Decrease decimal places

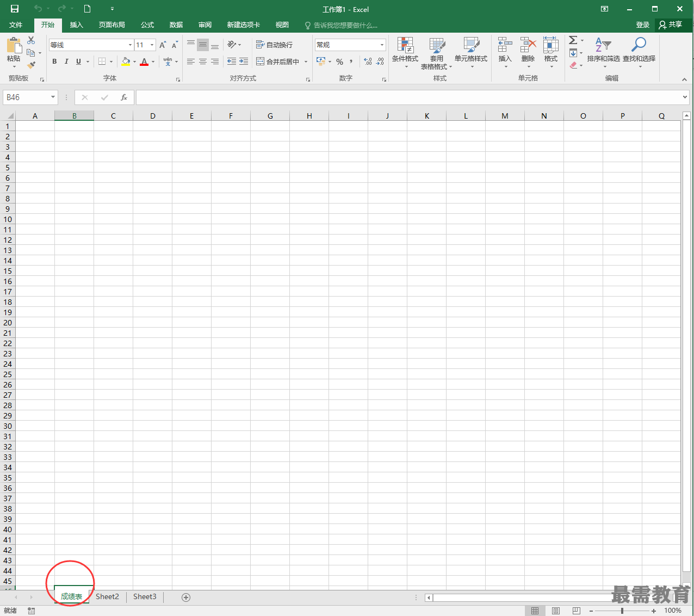[380, 61]
